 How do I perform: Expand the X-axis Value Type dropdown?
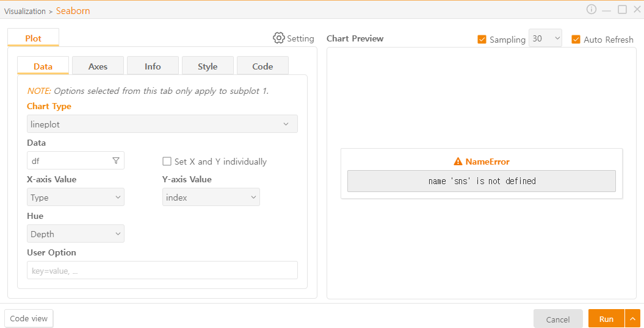pos(76,197)
